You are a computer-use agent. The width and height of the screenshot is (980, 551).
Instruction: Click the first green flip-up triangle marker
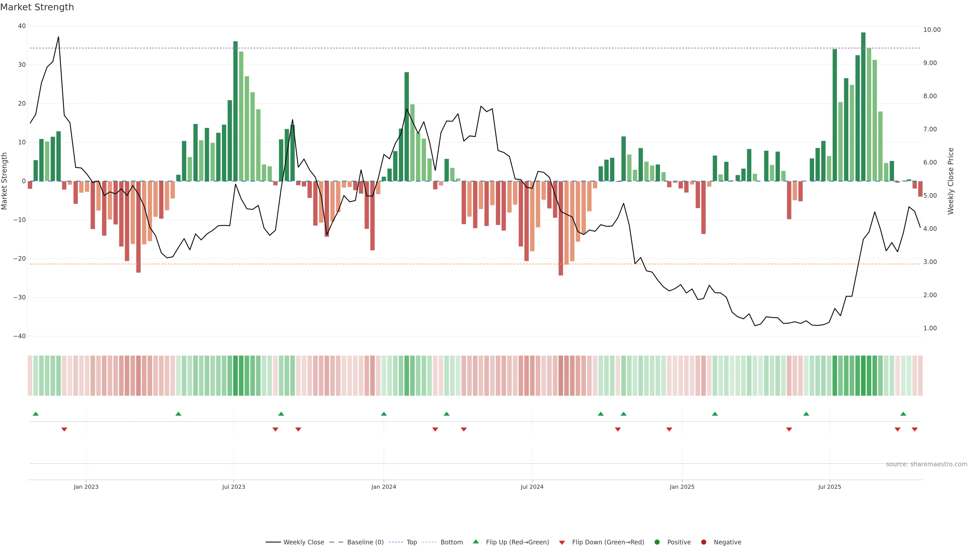coord(36,414)
